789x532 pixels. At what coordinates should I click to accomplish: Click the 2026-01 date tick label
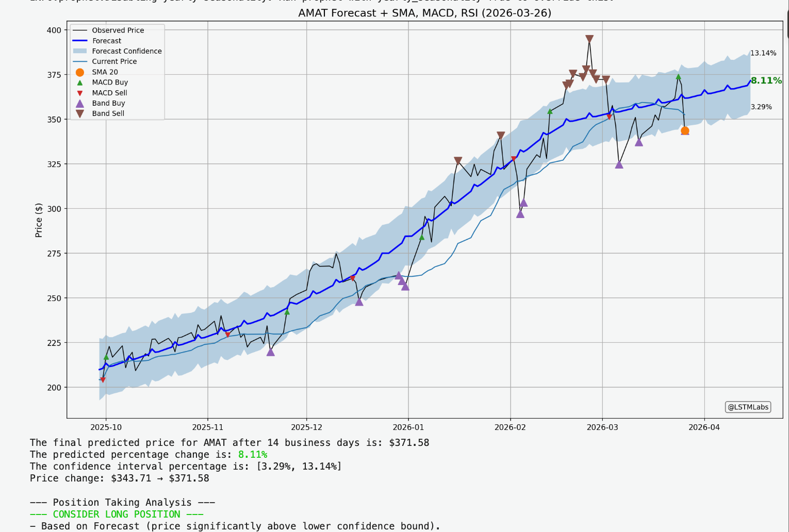point(408,427)
